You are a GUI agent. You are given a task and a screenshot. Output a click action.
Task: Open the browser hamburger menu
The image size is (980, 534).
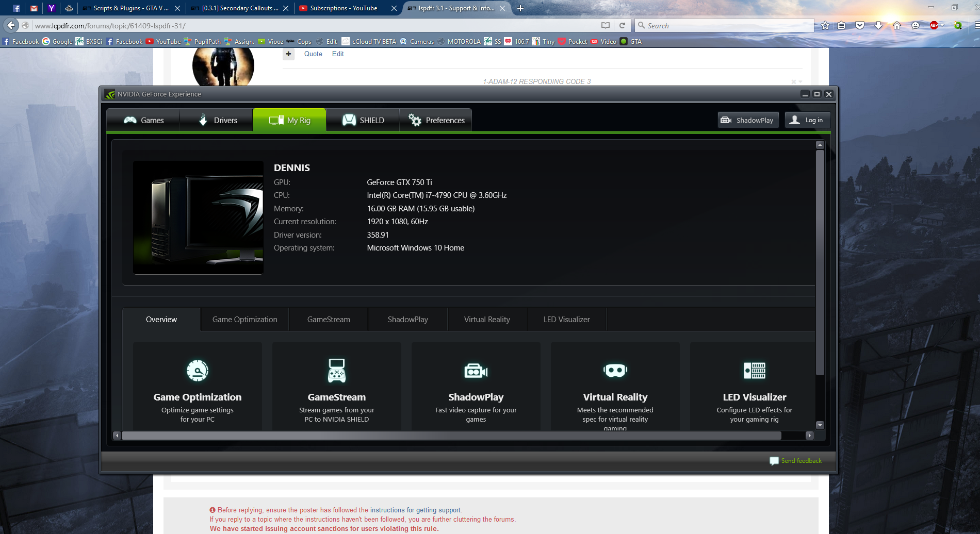pos(976,25)
